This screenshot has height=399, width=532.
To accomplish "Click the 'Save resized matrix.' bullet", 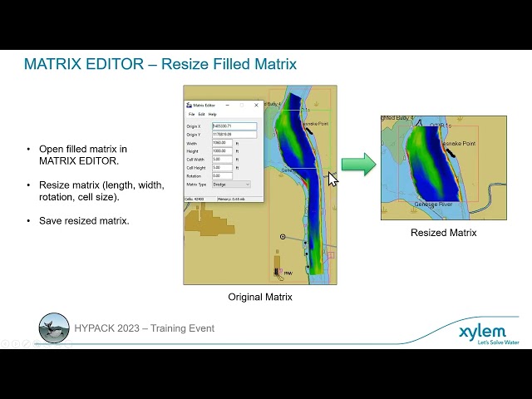I will tap(84, 220).
